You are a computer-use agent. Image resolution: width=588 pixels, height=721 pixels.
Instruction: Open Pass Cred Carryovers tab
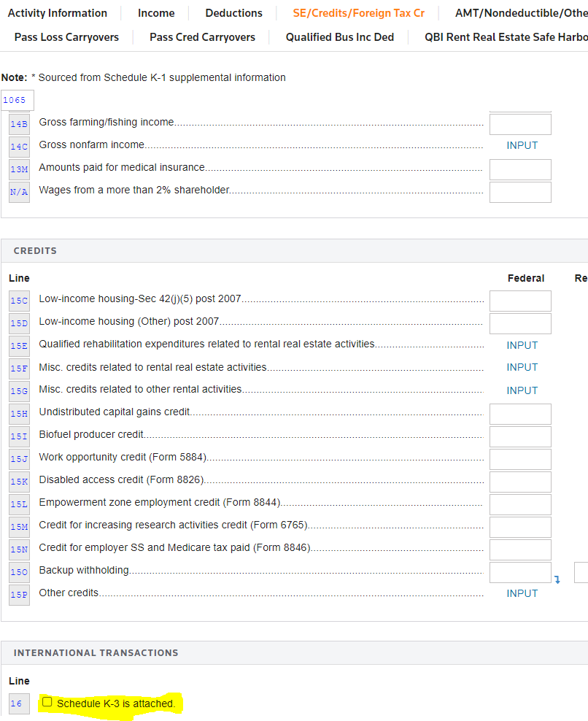202,36
